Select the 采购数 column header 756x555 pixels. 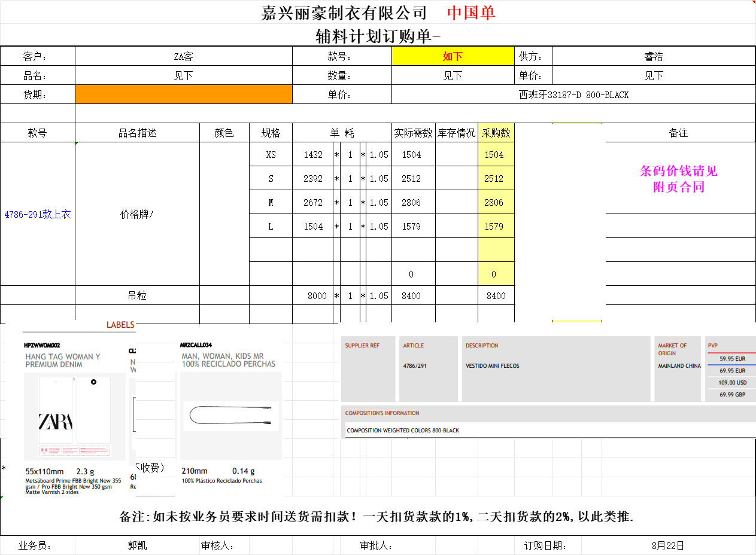(496, 133)
